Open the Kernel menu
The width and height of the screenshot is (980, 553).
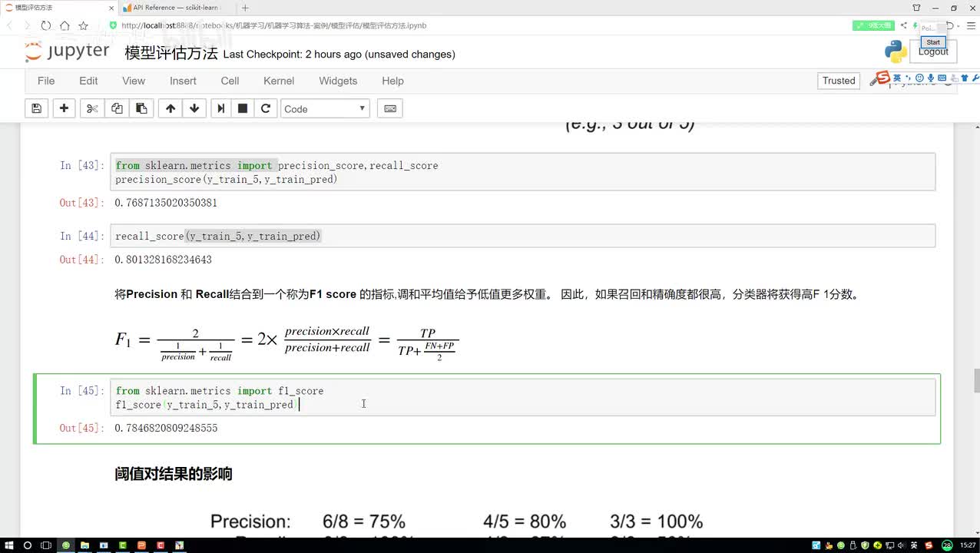279,81
